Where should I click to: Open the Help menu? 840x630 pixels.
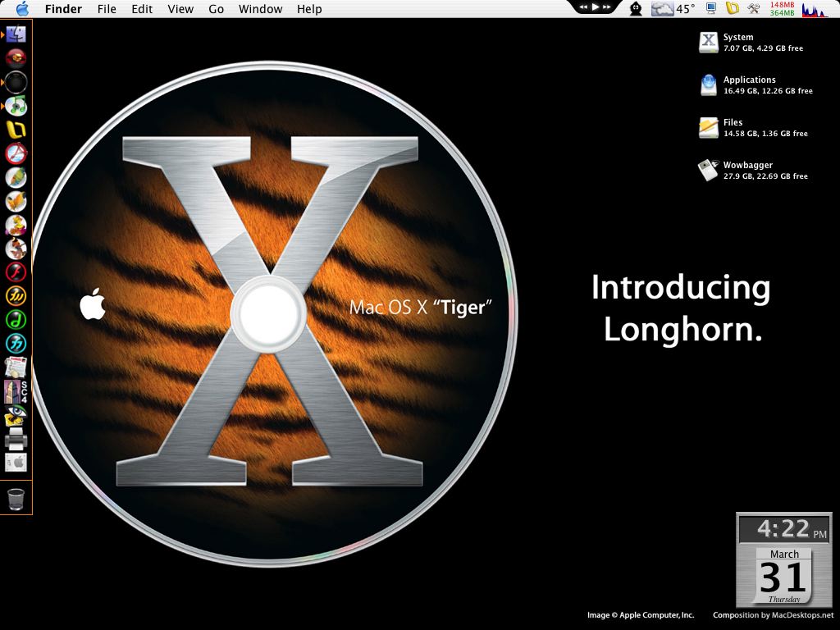point(309,9)
